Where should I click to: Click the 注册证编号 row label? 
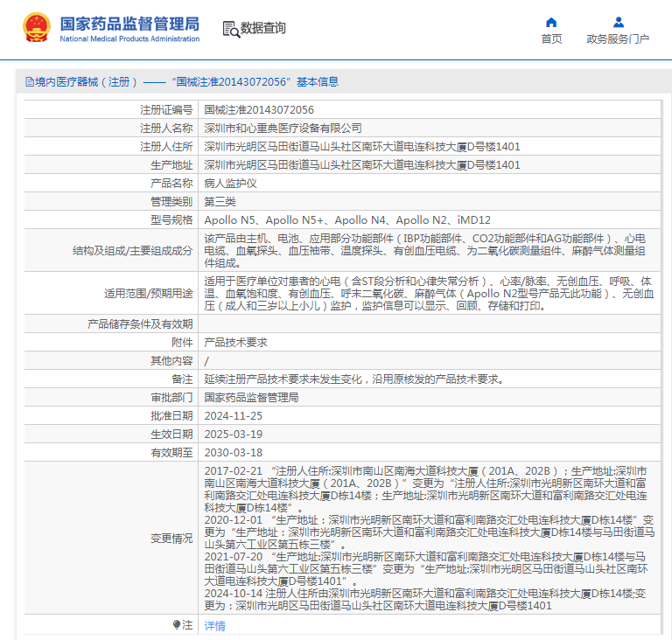tap(166, 110)
